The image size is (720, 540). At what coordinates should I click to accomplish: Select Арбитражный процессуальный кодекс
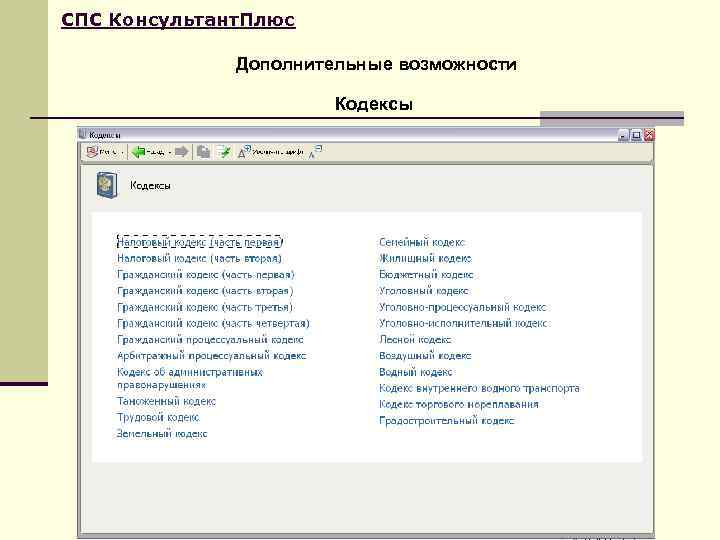coord(212,355)
